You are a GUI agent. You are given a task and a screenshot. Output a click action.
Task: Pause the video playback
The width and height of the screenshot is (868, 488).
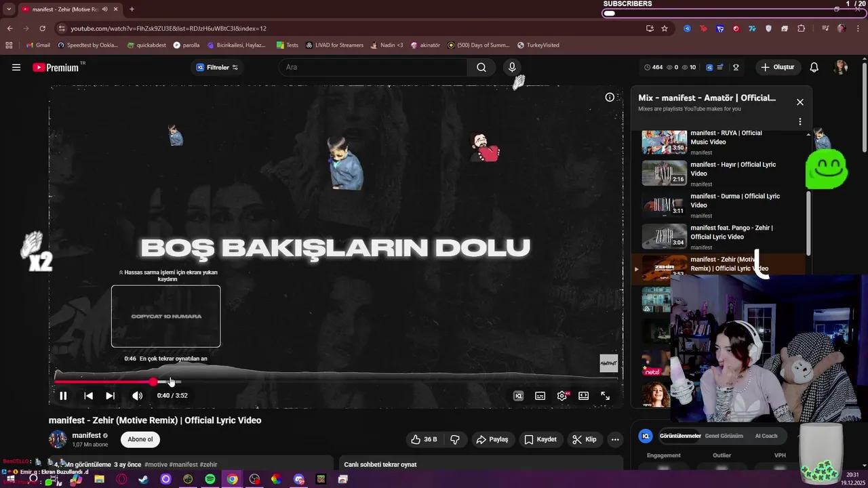pos(63,396)
